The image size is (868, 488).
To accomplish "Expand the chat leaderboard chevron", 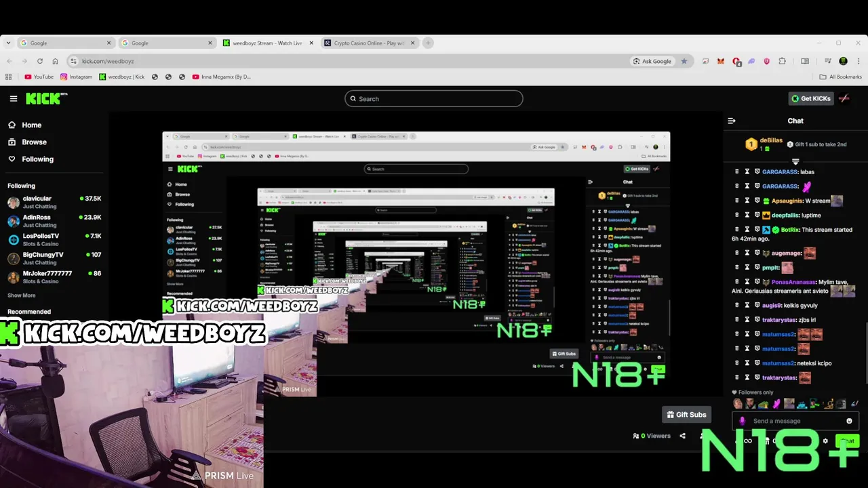I will click(795, 162).
